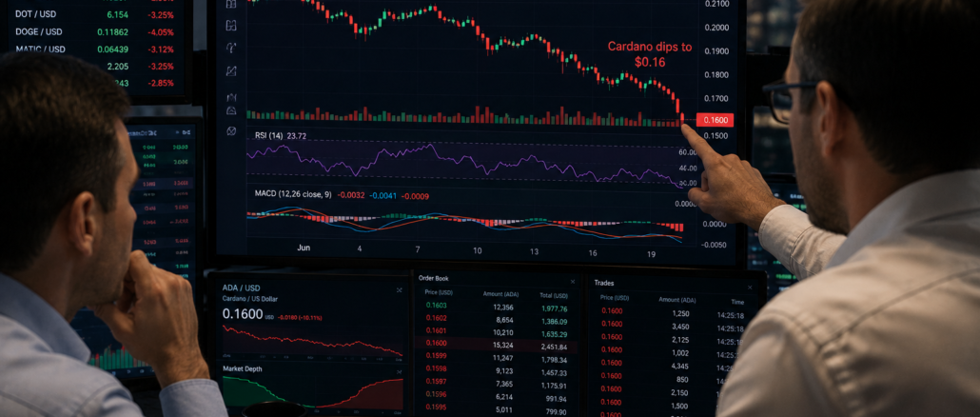Click the ADA / USD panel title
The height and width of the screenshot is (417, 980).
[242, 288]
